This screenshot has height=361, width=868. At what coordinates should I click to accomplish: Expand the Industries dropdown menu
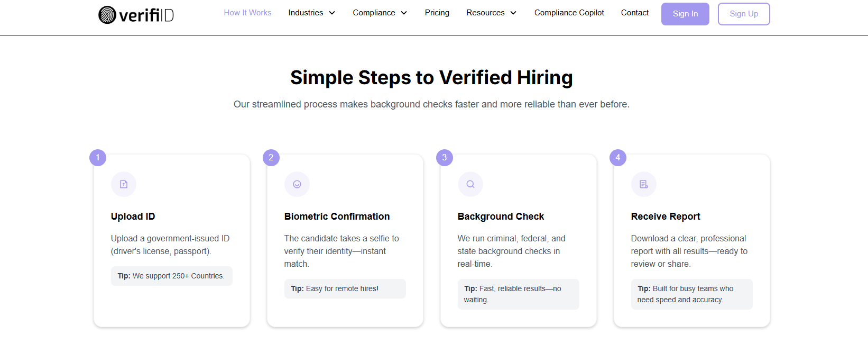tap(311, 13)
